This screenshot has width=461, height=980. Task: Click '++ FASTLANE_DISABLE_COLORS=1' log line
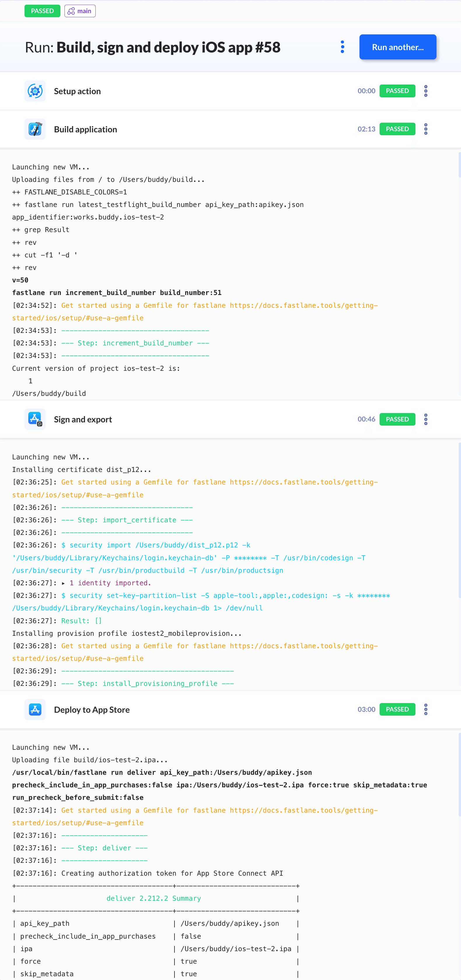[x=70, y=192]
